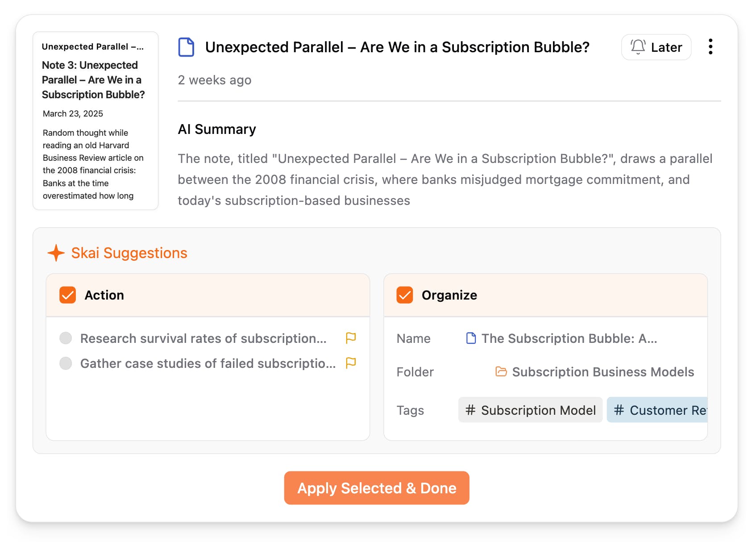Click the orange Skai Suggestions sparkle icon
The image size is (756, 542).
pyautogui.click(x=56, y=253)
